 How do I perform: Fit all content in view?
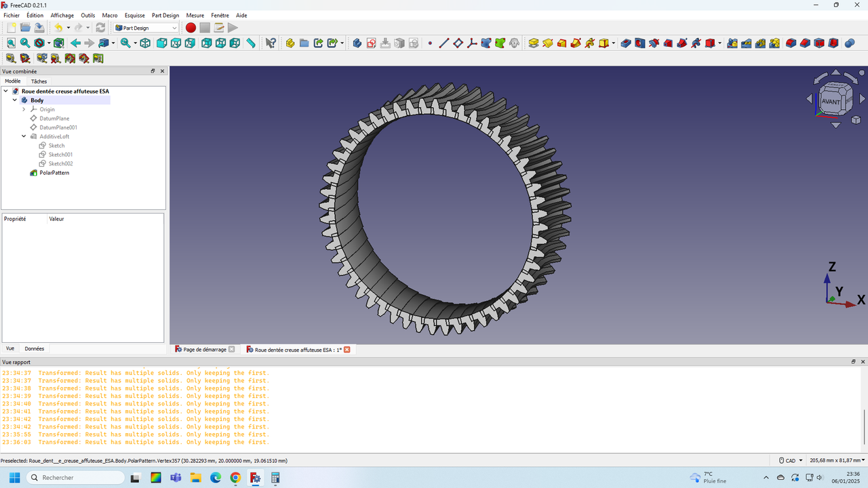click(11, 43)
